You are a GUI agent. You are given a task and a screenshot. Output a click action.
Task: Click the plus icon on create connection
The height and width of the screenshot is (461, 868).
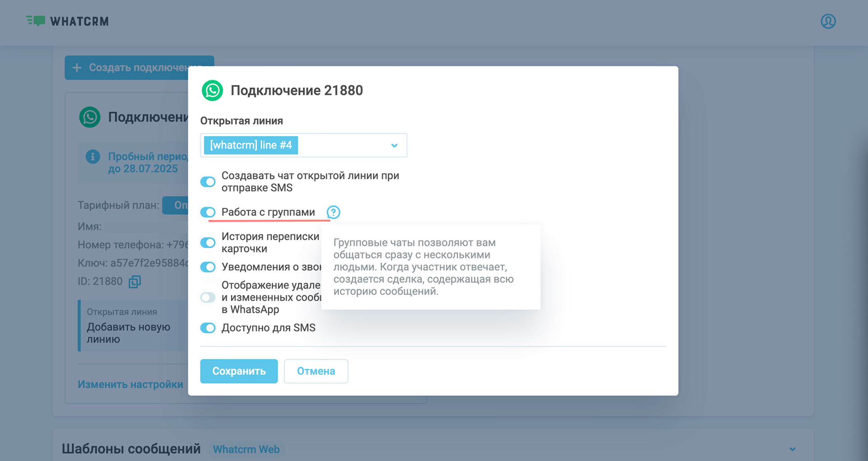click(x=77, y=68)
